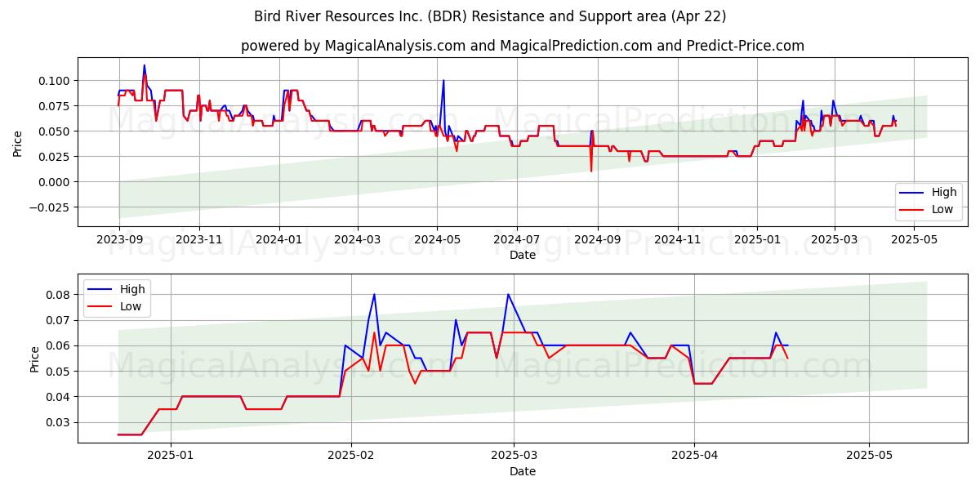Click the '0.05' price tick label
Image resolution: width=980 pixels, height=490 pixels.
click(58, 371)
